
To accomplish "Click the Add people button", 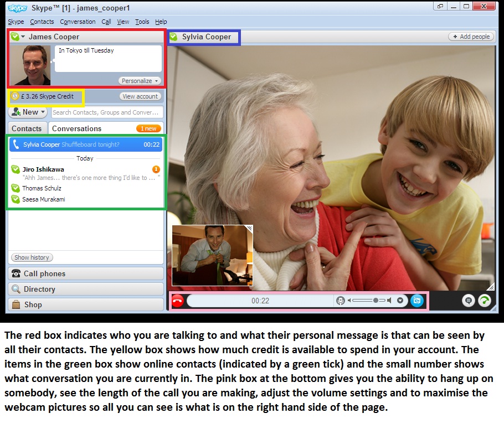I will click(471, 36).
